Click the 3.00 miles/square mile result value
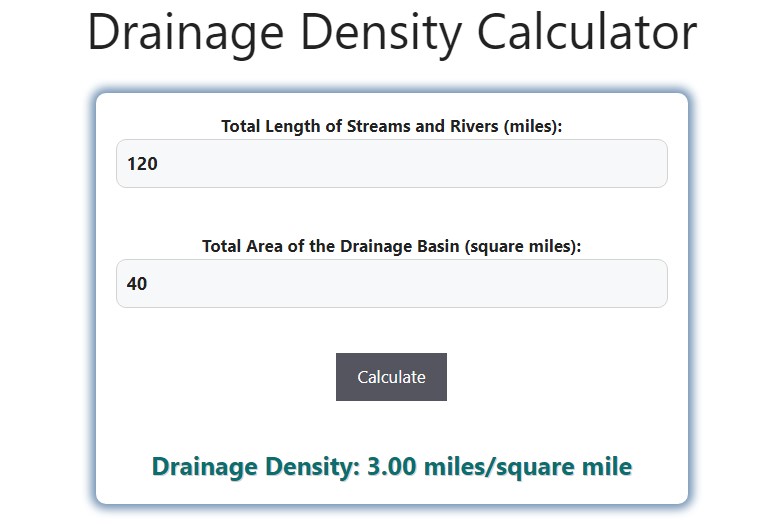 pyautogui.click(x=499, y=467)
